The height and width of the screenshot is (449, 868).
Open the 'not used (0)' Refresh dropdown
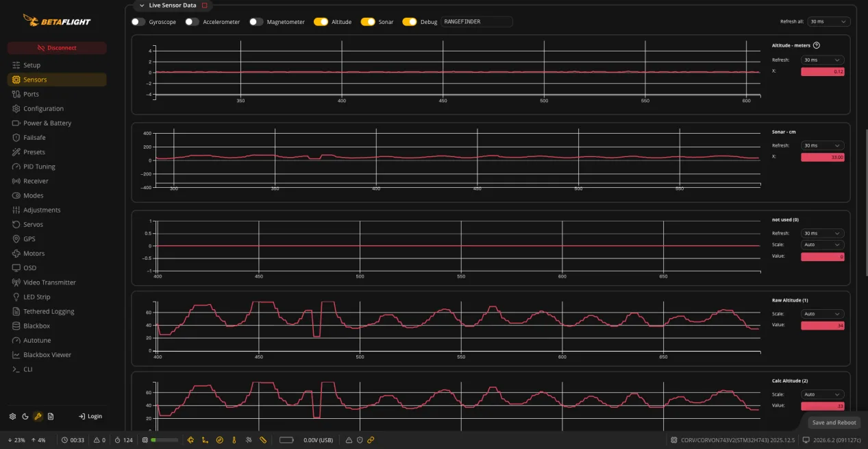pos(823,233)
